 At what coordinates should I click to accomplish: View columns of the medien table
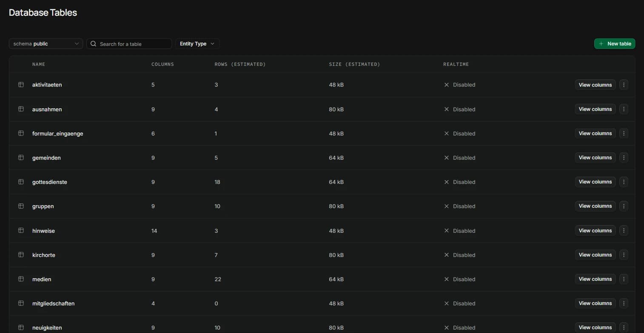(595, 279)
